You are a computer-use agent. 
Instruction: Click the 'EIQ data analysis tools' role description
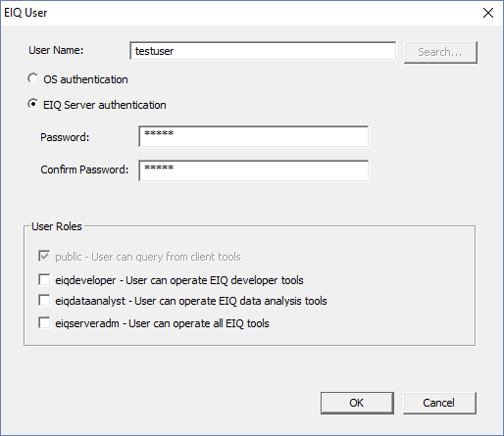[x=273, y=301]
